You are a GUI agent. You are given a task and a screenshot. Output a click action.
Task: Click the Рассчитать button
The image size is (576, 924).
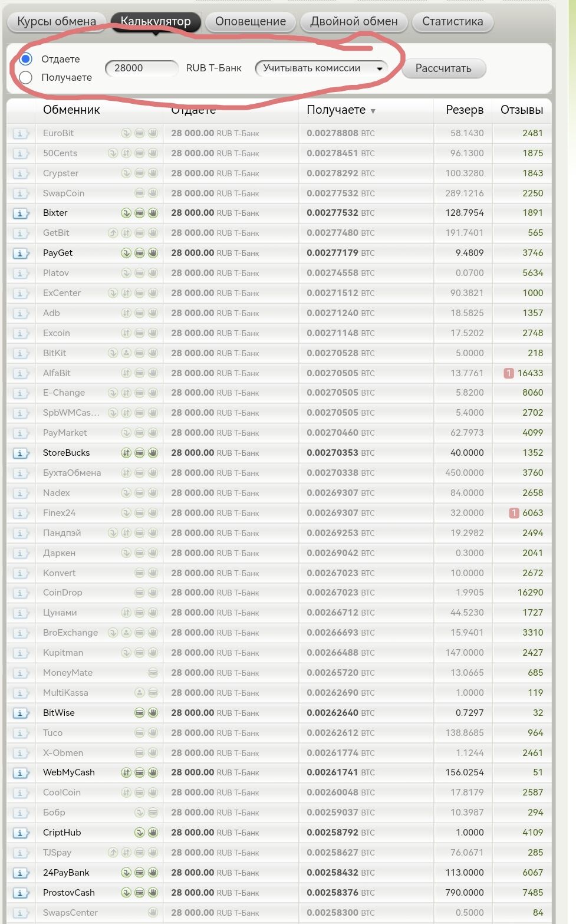pos(443,68)
